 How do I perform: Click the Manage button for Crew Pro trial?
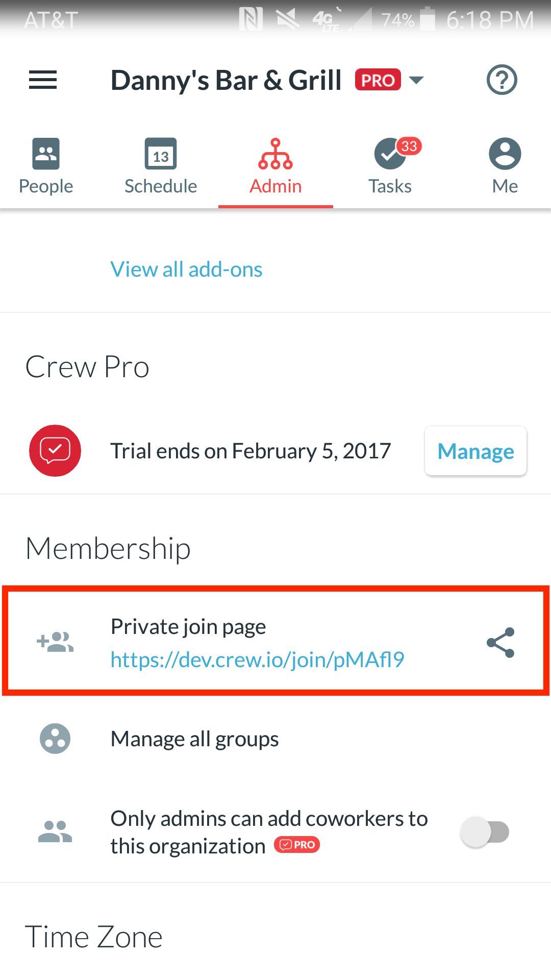[x=476, y=451]
